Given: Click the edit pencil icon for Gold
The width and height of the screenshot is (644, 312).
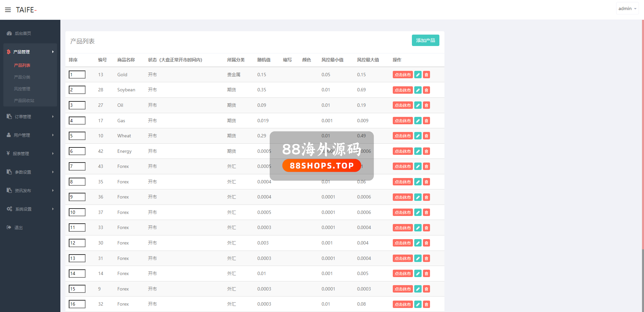Looking at the screenshot, I should 418,75.
